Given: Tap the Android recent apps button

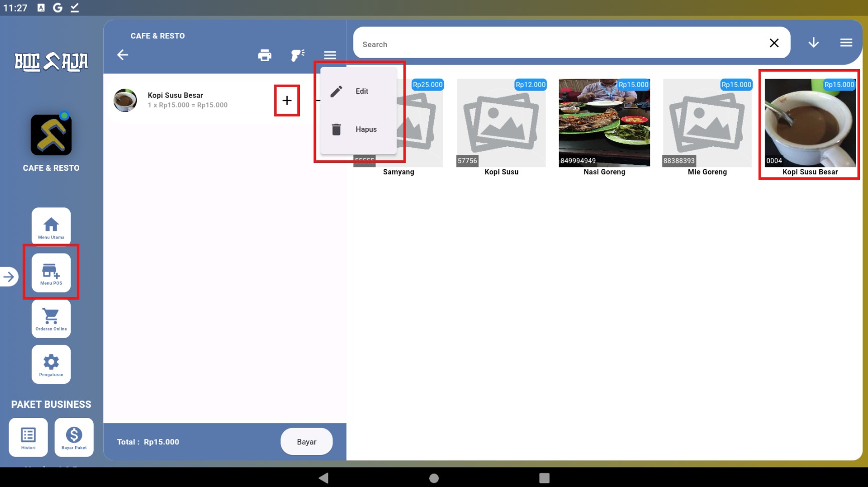Looking at the screenshot, I should [x=545, y=478].
